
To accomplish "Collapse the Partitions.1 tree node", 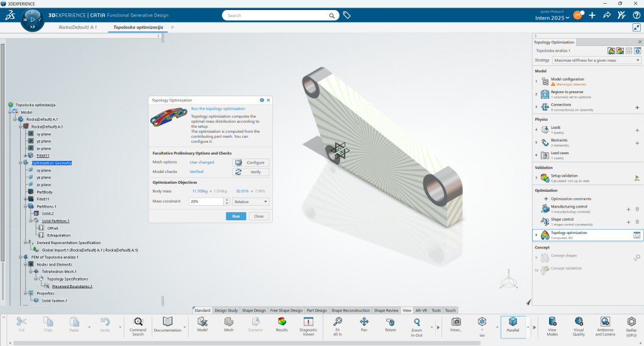I will 25,206.
